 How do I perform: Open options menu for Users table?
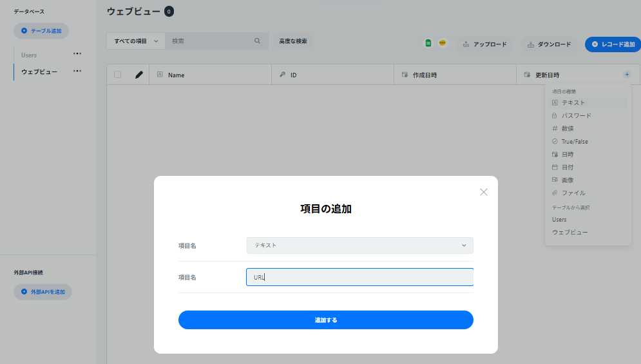pyautogui.click(x=77, y=53)
